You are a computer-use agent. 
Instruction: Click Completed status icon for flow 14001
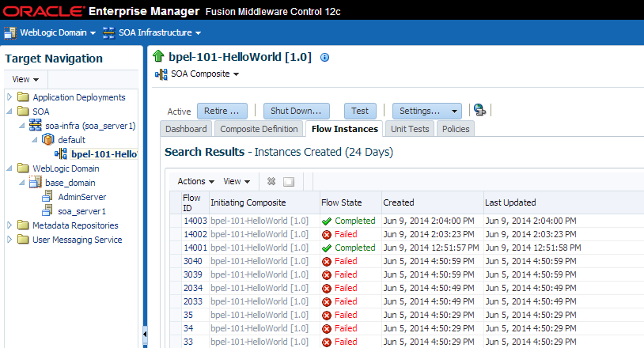click(x=327, y=248)
